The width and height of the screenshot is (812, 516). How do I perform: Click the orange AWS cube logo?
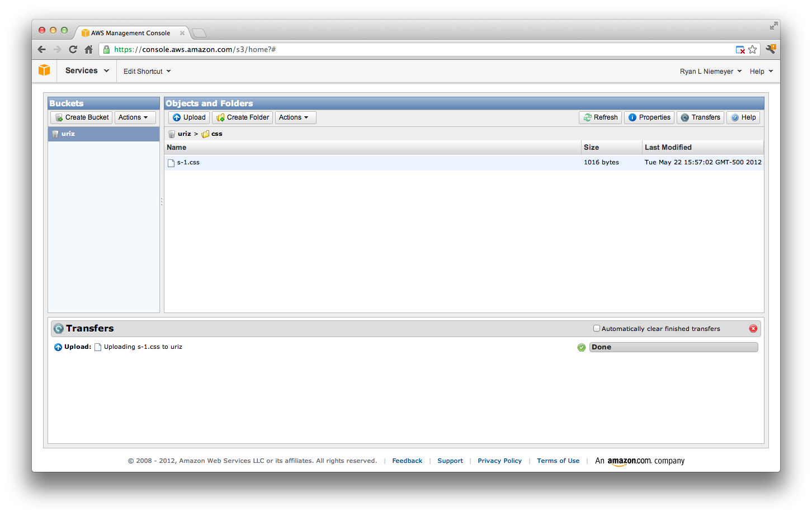tap(44, 71)
